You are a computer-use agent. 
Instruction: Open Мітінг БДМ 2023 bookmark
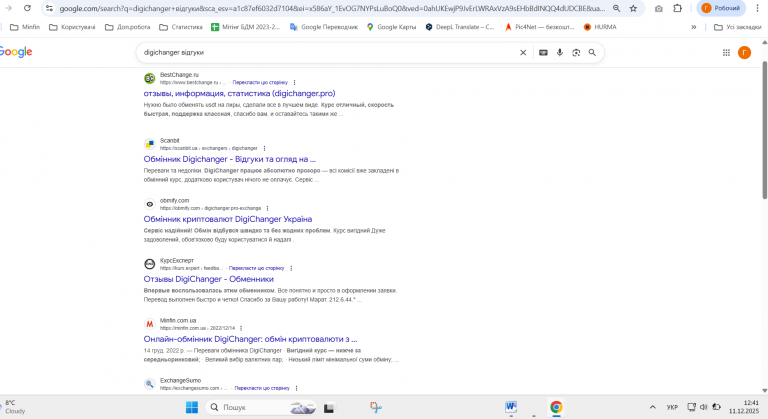tap(245, 27)
